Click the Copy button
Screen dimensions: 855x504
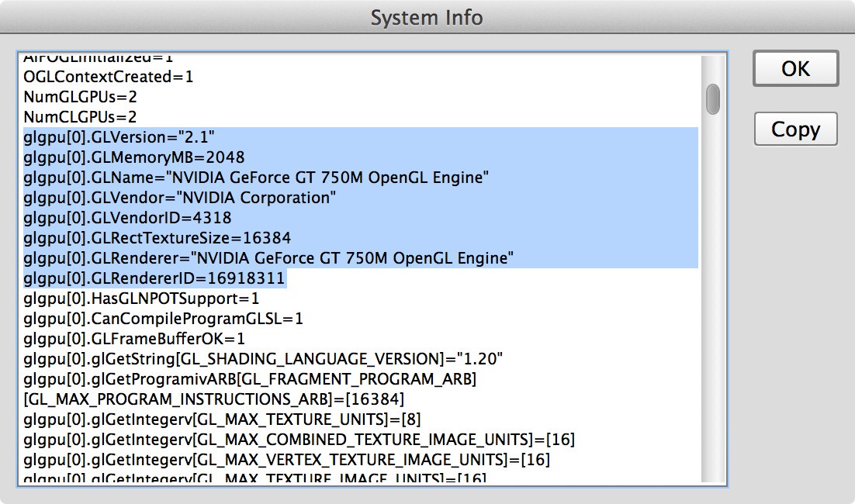pos(795,129)
